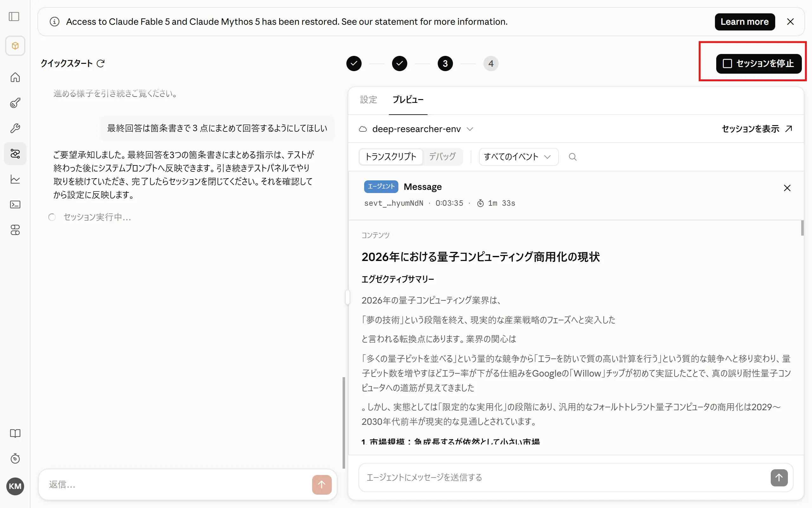Focus the 返信 reply input field
The image size is (812, 508).
point(178,485)
